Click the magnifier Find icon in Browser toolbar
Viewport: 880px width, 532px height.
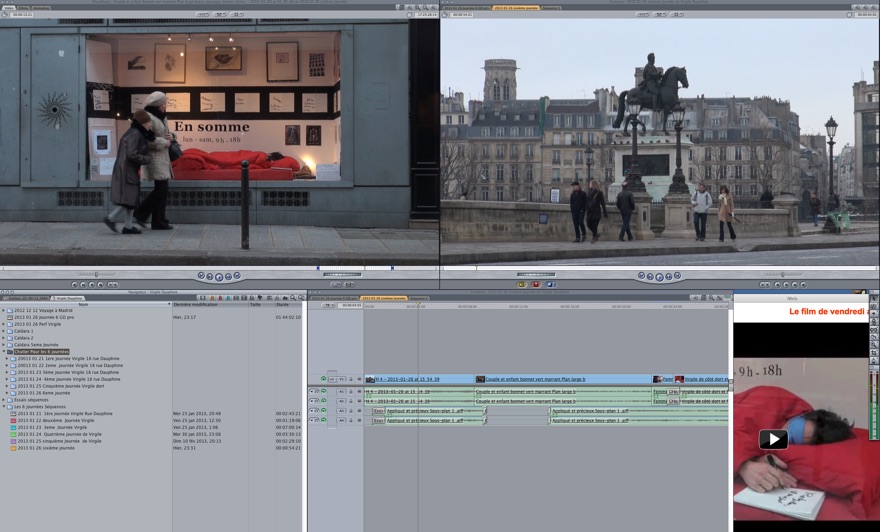pyautogui.click(x=292, y=297)
